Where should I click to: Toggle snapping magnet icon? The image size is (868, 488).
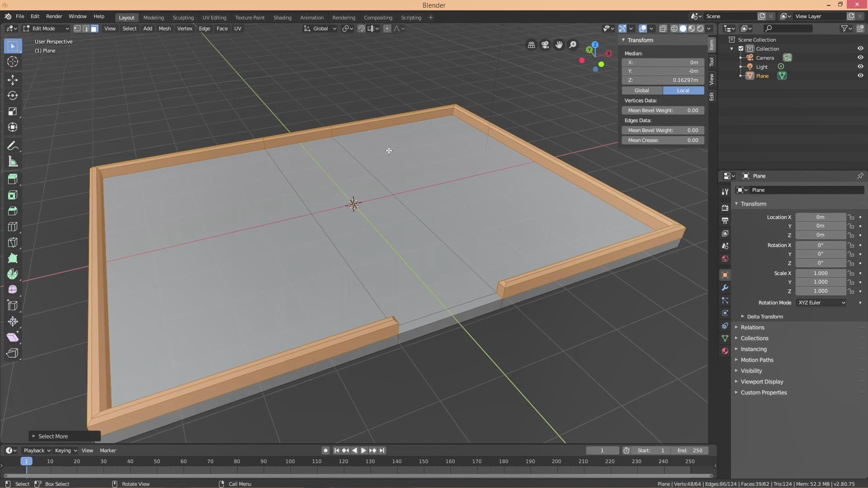361,28
